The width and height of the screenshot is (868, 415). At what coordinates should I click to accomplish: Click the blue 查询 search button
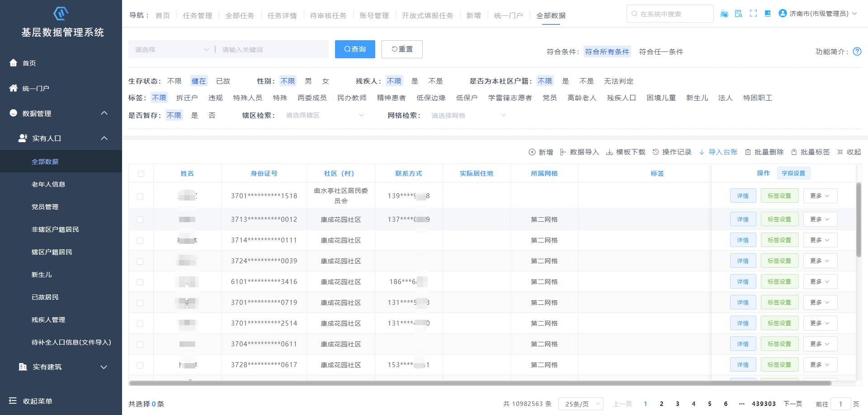355,49
